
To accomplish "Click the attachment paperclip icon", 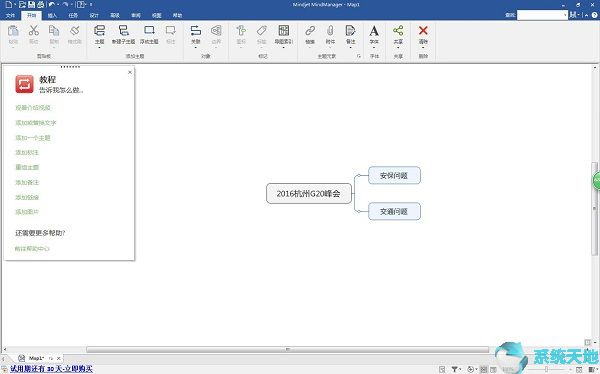I will point(330,31).
